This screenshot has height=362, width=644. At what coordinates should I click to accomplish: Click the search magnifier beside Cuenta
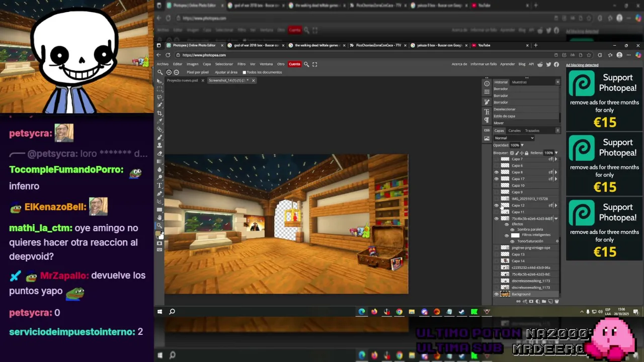[x=306, y=64]
